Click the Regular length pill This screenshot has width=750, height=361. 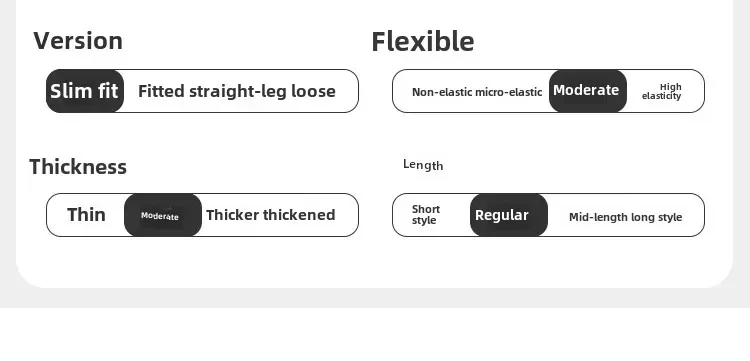[509, 215]
